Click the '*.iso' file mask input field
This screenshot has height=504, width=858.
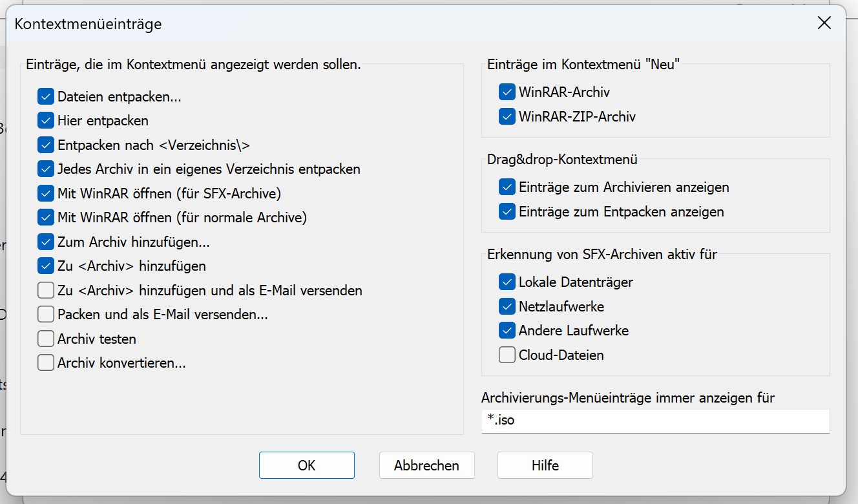pyautogui.click(x=655, y=421)
